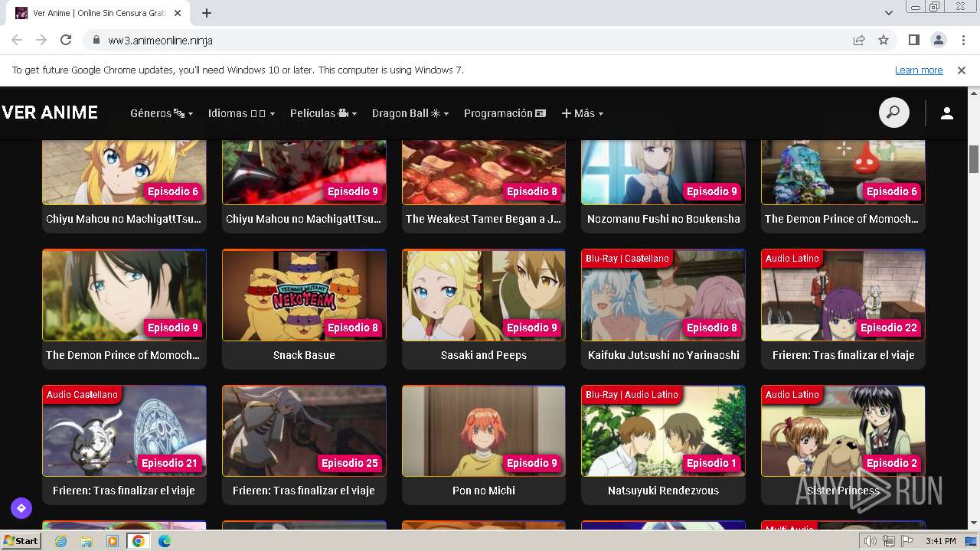Expand the Más dropdown menu
980x551 pixels.
coord(583,113)
